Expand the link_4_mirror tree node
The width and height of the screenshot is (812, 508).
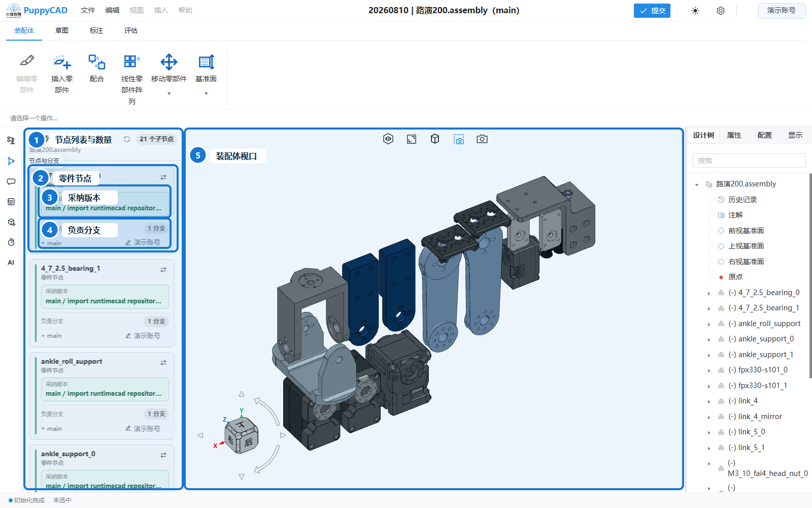709,417
